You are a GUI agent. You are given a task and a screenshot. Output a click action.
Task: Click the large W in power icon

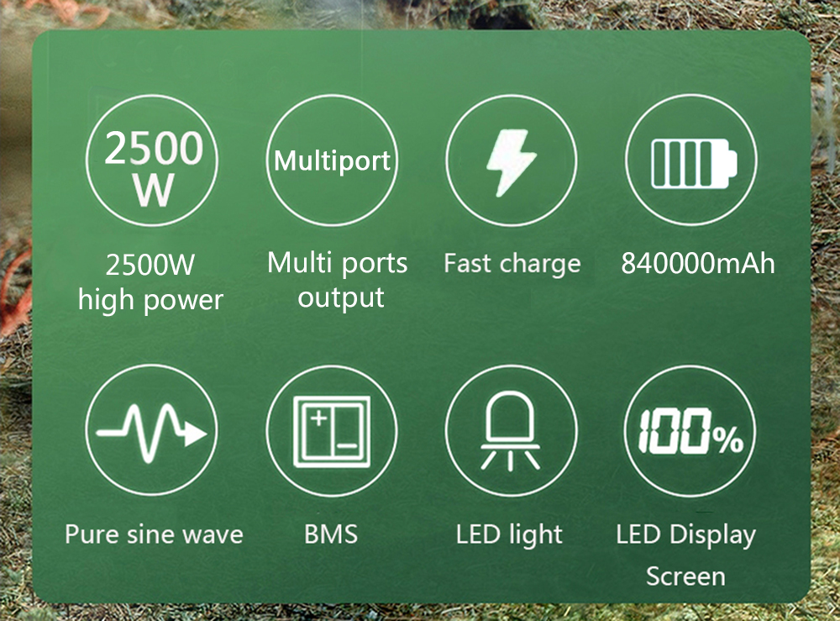(x=154, y=190)
